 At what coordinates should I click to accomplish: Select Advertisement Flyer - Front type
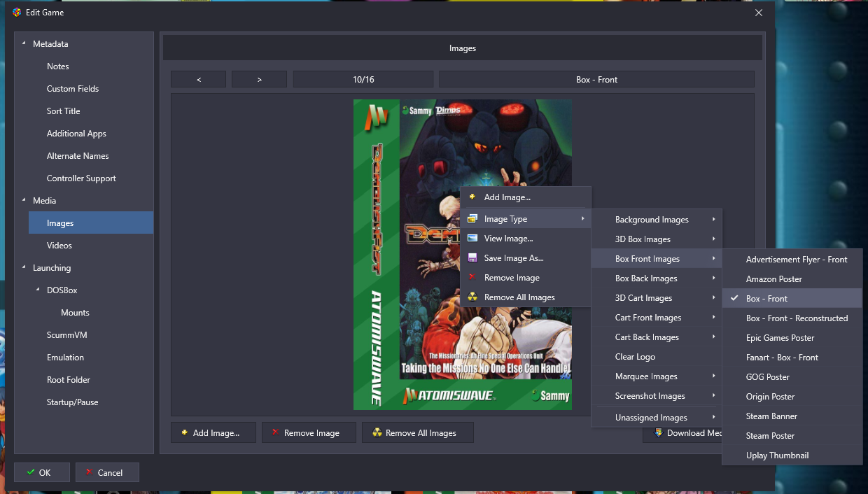tap(792, 260)
